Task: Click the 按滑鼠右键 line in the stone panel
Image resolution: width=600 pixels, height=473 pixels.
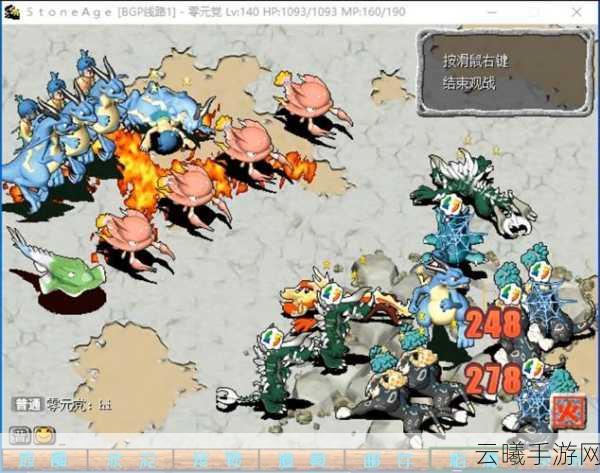Action: (x=476, y=61)
